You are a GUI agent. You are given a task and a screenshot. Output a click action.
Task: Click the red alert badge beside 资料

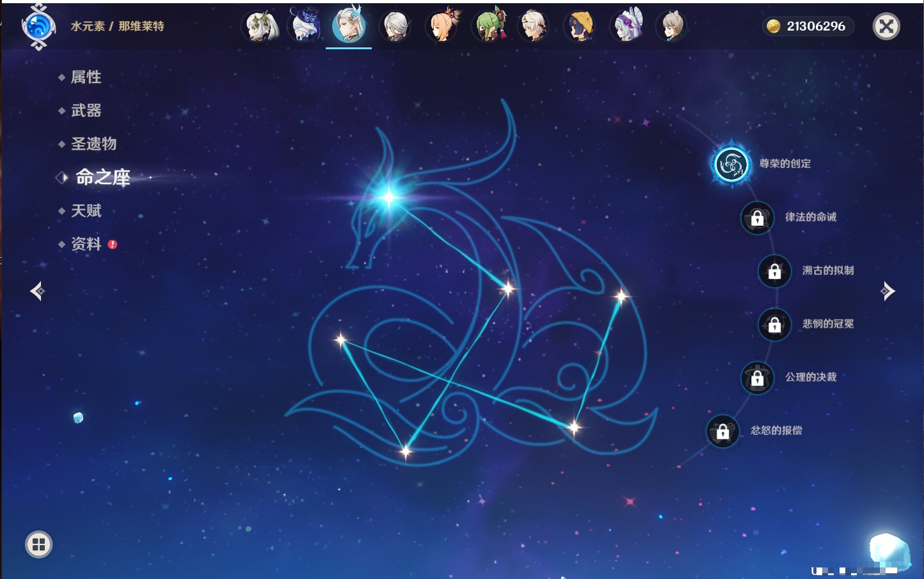(x=113, y=244)
